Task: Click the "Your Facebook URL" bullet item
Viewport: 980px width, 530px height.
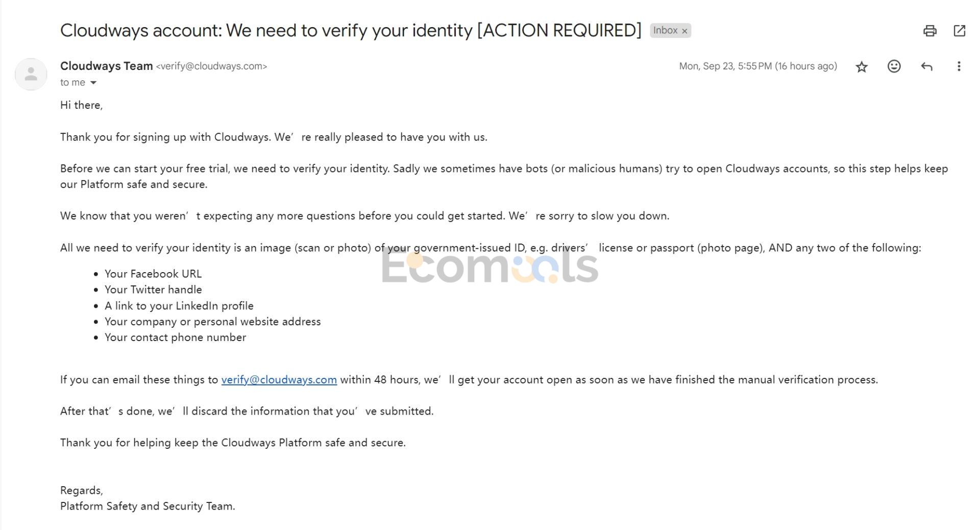Action: [153, 274]
